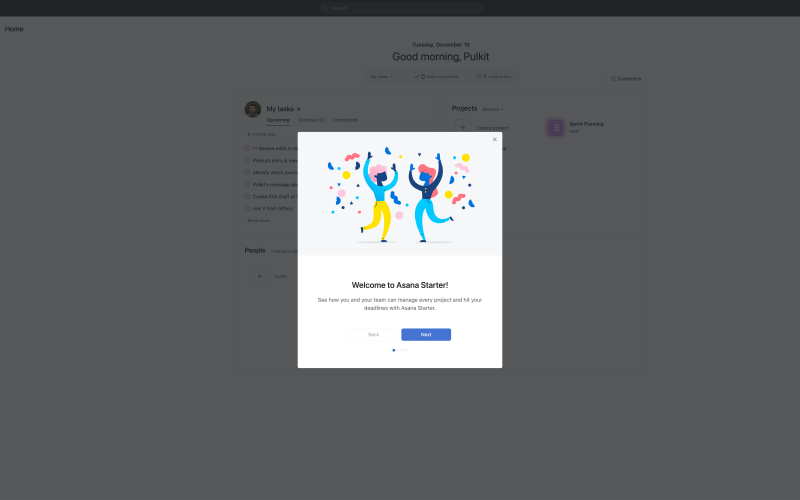The image size is (800, 500).
Task: Check off 'Identify which journ…' task circle
Action: click(x=247, y=172)
